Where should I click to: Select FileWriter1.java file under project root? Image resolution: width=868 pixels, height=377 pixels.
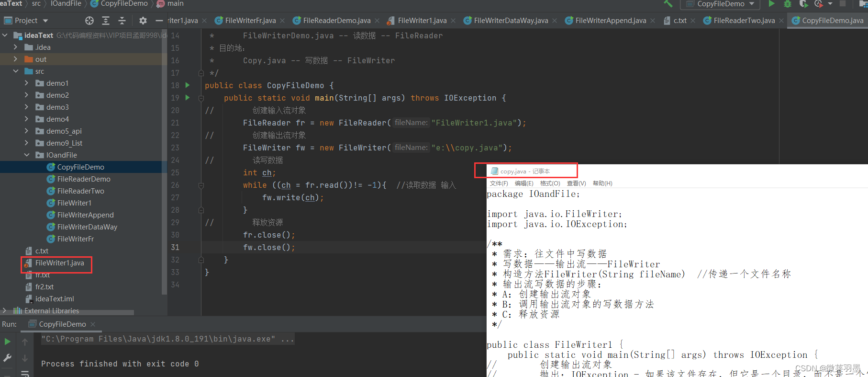[x=59, y=263]
